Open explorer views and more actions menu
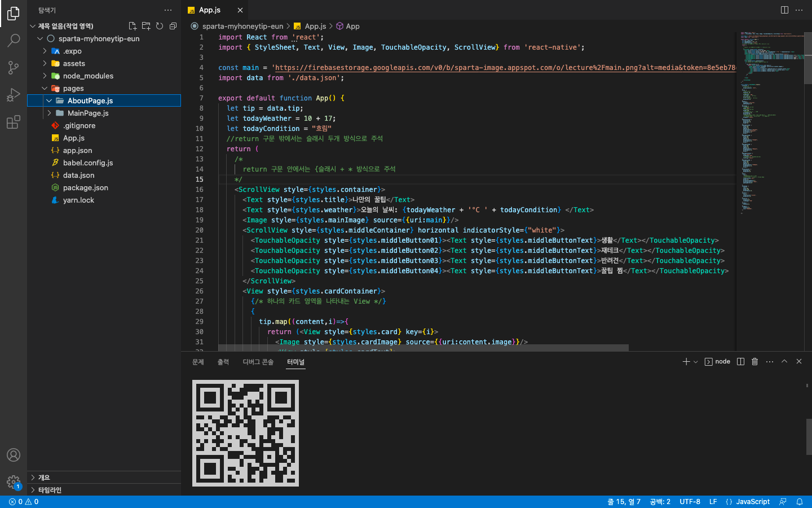 (168, 10)
